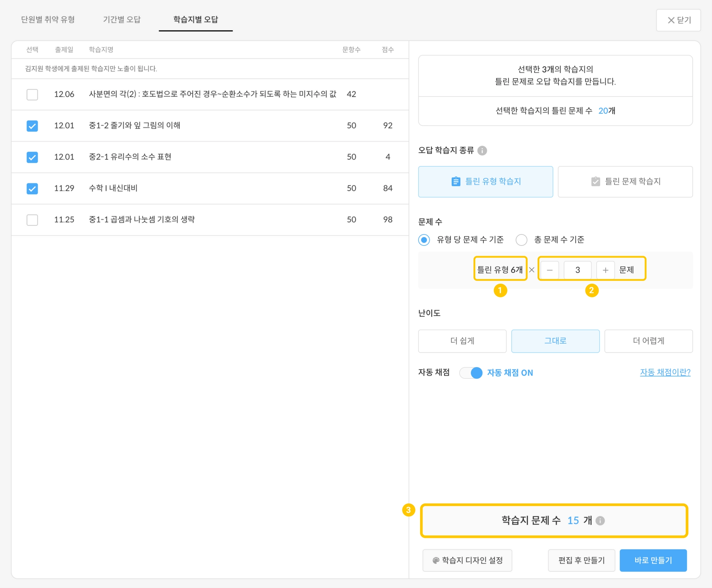Viewport: 712px width, 588px height.
Task: Uncheck 수학 I 내신대비 worksheet
Action: click(x=32, y=188)
